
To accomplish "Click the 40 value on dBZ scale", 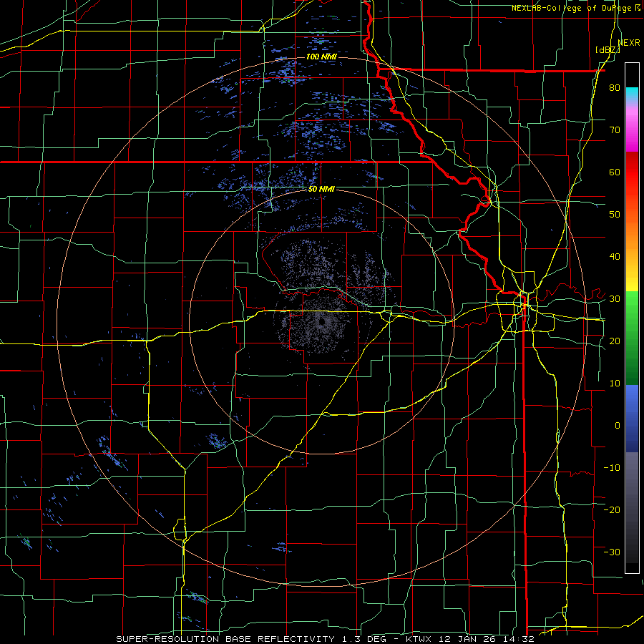I will [615, 257].
